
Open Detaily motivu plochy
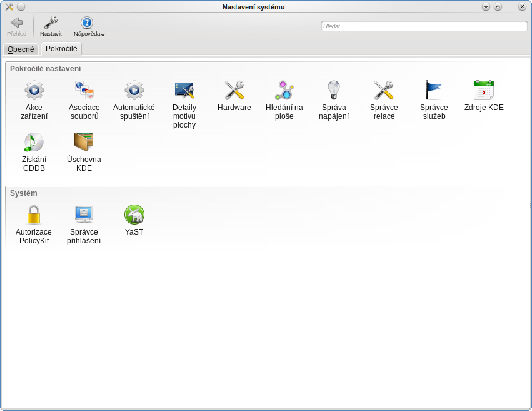(184, 104)
